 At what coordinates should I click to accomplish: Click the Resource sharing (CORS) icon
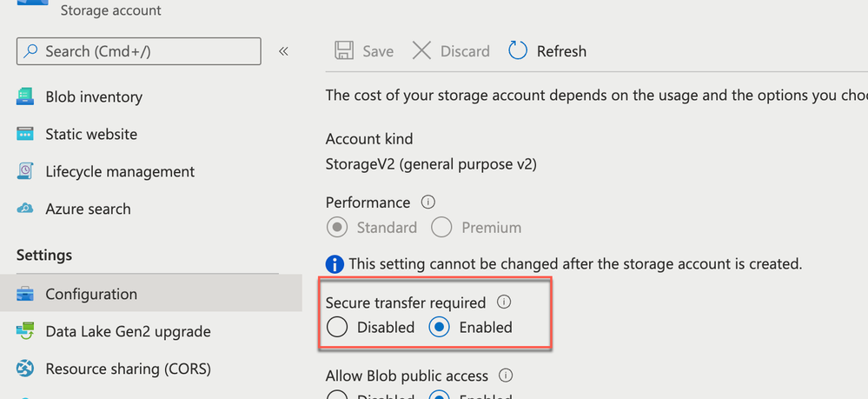[x=25, y=369]
